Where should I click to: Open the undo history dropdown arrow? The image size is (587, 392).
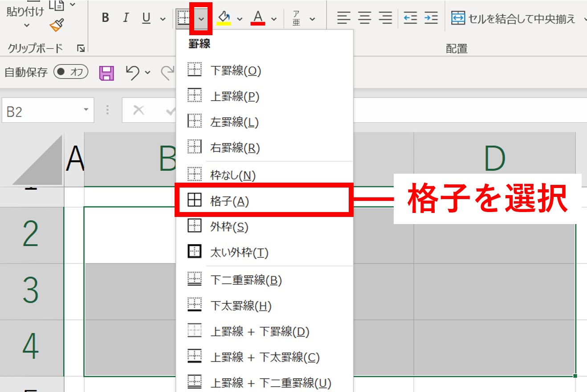(148, 72)
